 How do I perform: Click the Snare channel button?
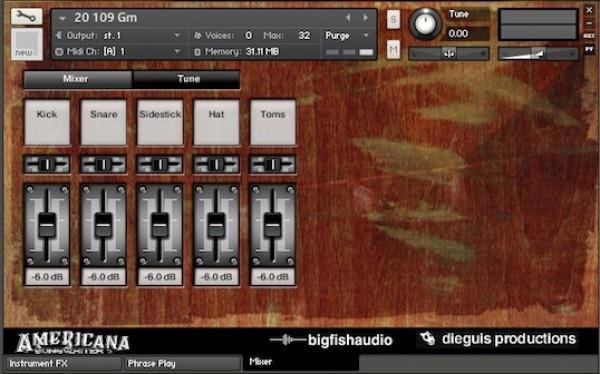coord(103,122)
